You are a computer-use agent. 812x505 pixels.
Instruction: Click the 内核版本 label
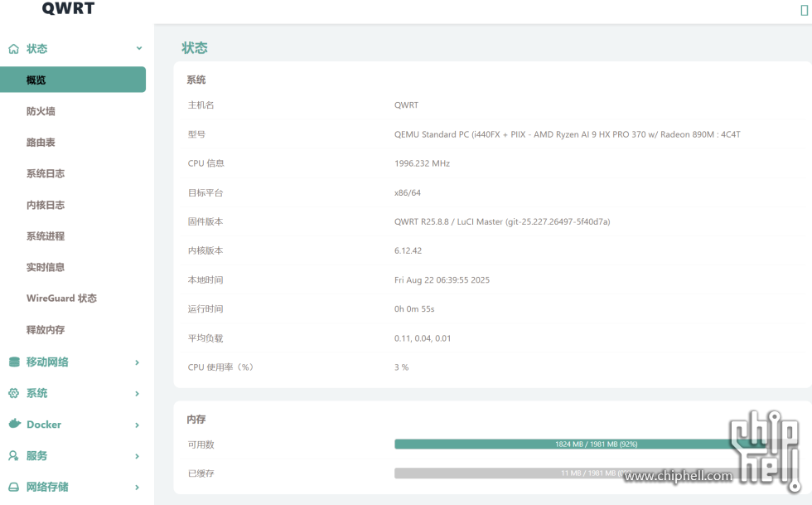coord(205,250)
